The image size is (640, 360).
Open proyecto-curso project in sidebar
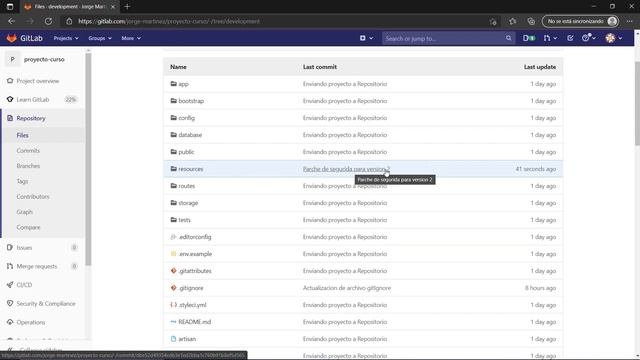coord(44,59)
